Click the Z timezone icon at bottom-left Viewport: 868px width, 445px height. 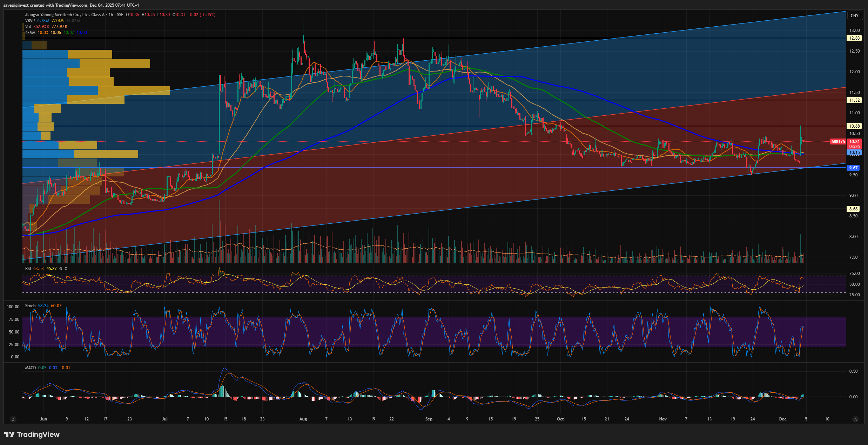[x=13, y=419]
